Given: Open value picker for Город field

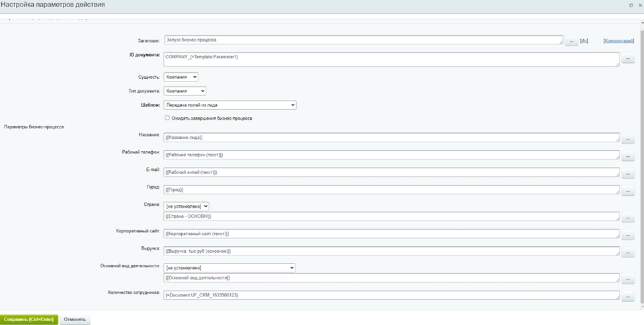Looking at the screenshot, I should (627, 191).
